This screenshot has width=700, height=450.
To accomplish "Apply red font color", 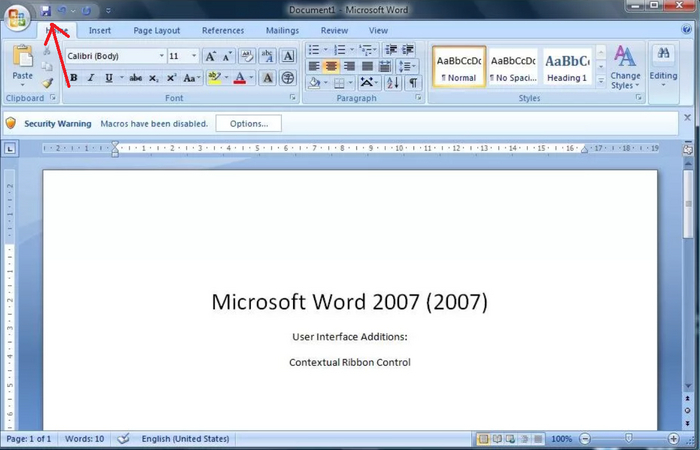I will coord(240,78).
